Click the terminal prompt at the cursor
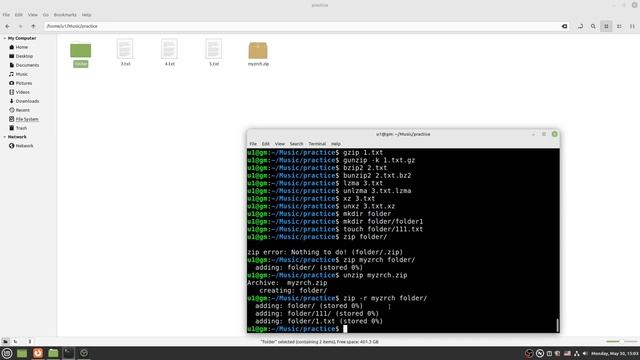 [x=345, y=329]
